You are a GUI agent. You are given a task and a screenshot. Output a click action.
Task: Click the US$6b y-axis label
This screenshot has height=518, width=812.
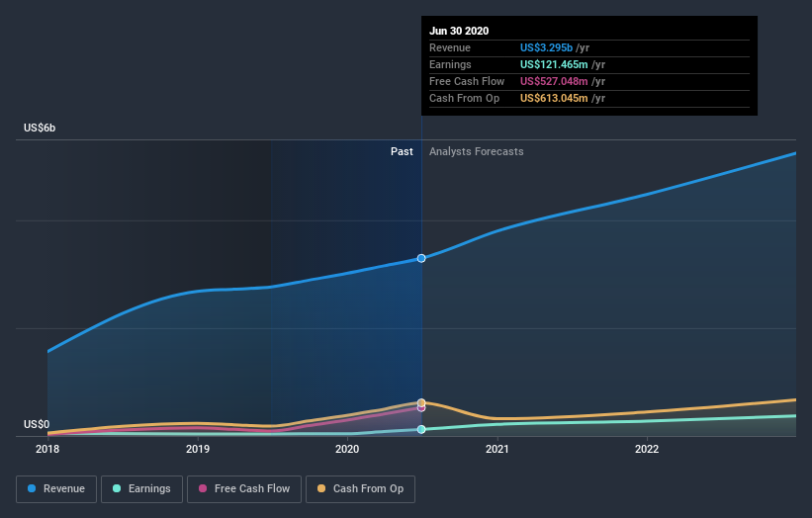[x=40, y=128]
